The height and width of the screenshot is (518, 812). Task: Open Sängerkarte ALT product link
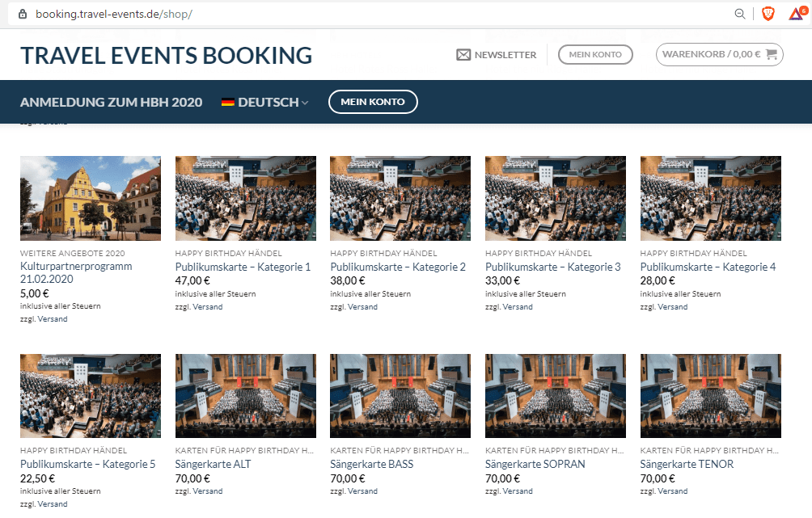pyautogui.click(x=213, y=464)
